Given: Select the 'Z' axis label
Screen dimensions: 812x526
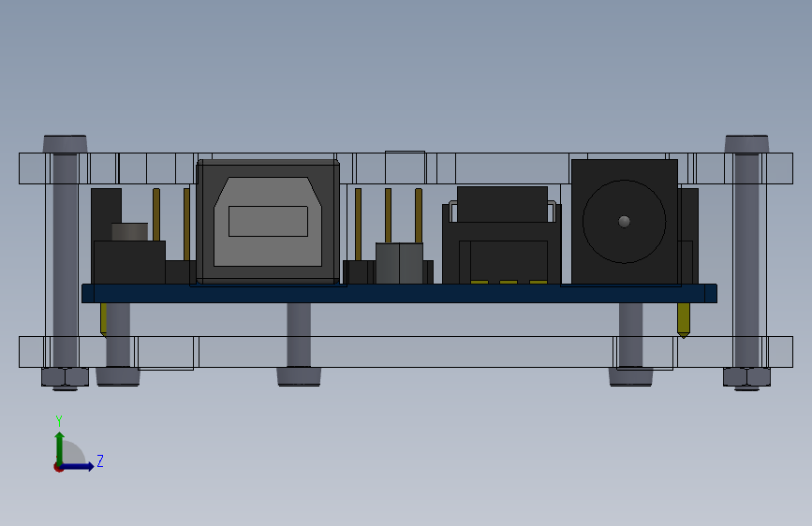Looking at the screenshot, I should pyautogui.click(x=100, y=460).
